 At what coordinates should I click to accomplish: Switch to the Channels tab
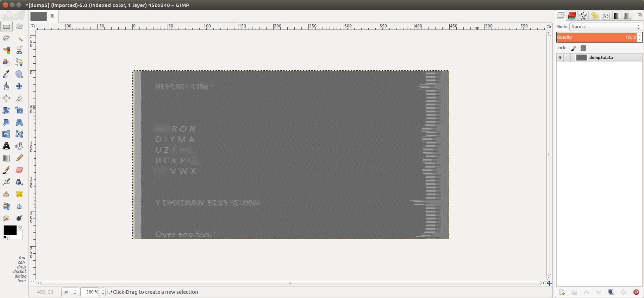tap(572, 16)
